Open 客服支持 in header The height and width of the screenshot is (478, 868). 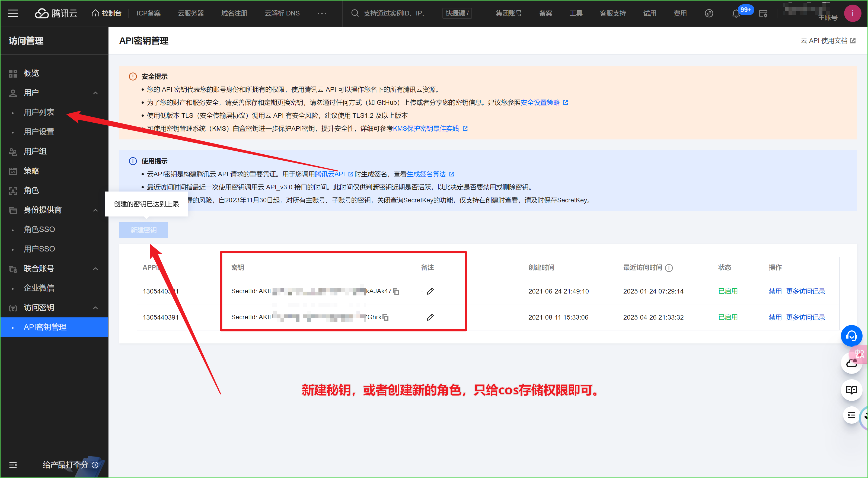(x=612, y=13)
